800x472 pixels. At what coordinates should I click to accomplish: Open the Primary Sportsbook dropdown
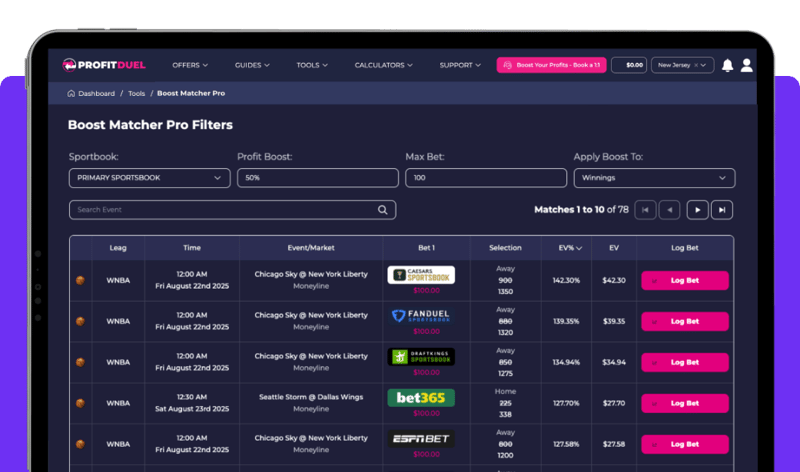click(x=149, y=178)
